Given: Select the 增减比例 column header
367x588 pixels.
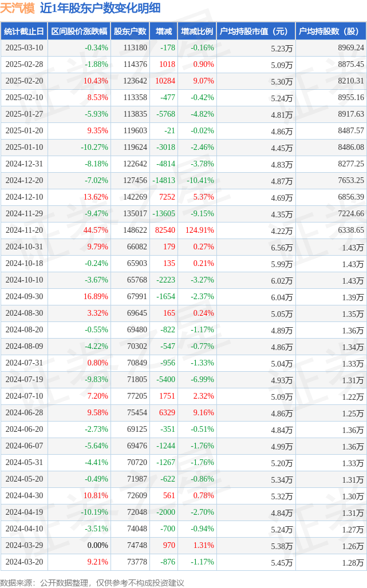Looking at the screenshot, I should point(197,31).
